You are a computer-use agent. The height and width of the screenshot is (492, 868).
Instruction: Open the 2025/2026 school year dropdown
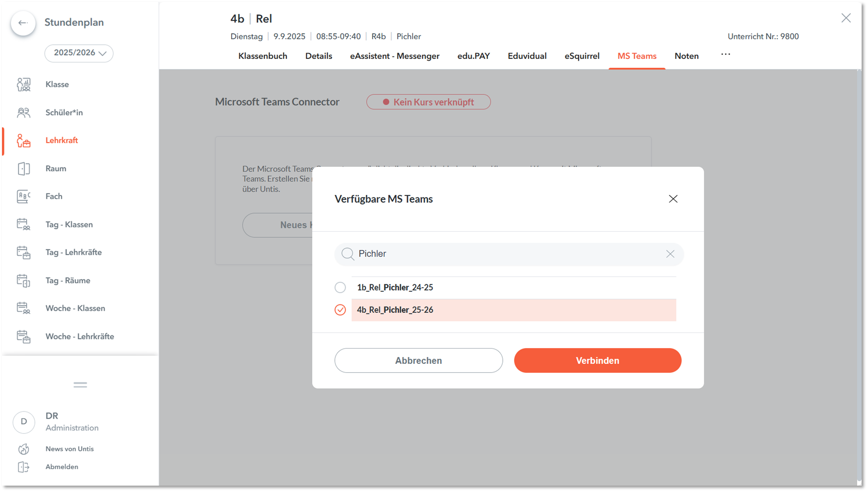click(79, 53)
